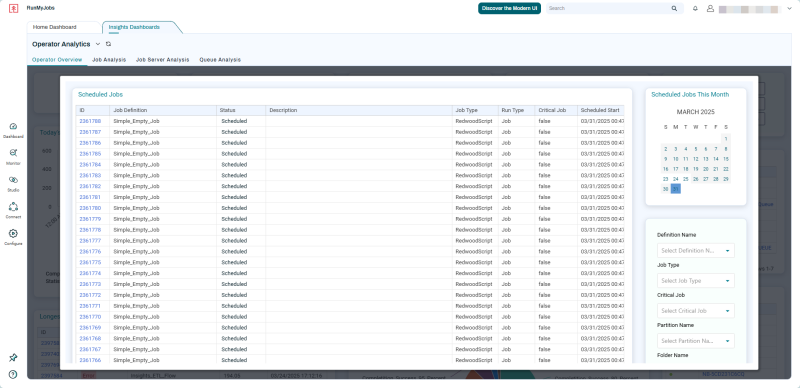The height and width of the screenshot is (388, 800).
Task: Select March 1 in the calendar
Action: tap(726, 139)
